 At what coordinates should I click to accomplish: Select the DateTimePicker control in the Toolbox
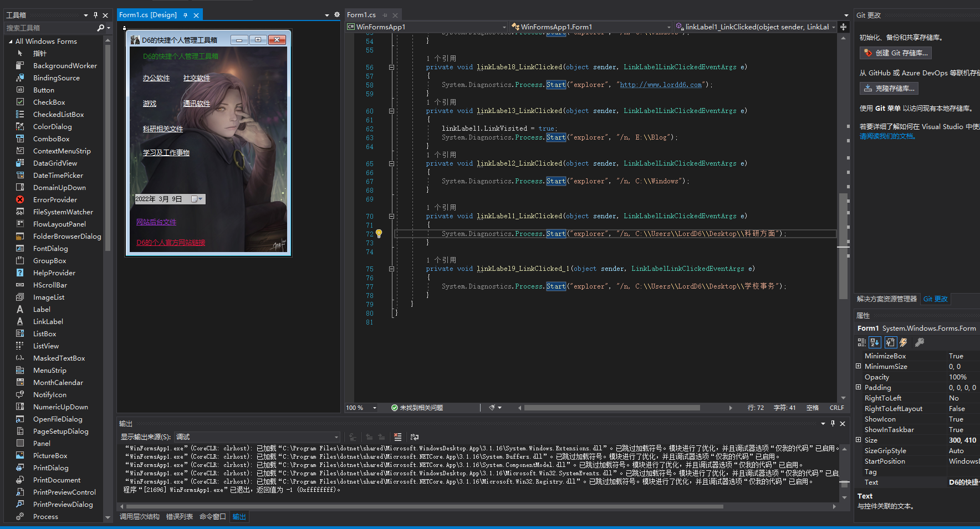57,175
